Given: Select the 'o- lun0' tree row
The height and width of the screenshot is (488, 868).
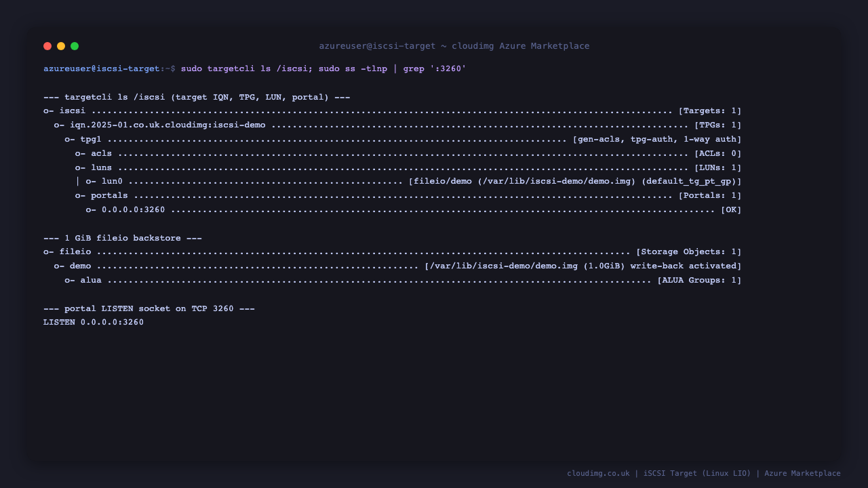Looking at the screenshot, I should (x=408, y=182).
